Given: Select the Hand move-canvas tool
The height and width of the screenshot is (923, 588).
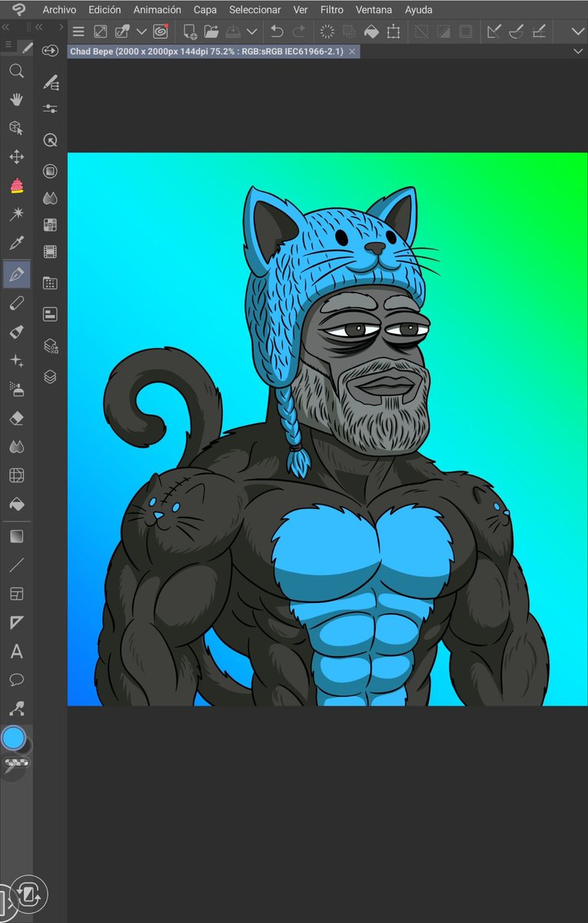Looking at the screenshot, I should (x=16, y=99).
